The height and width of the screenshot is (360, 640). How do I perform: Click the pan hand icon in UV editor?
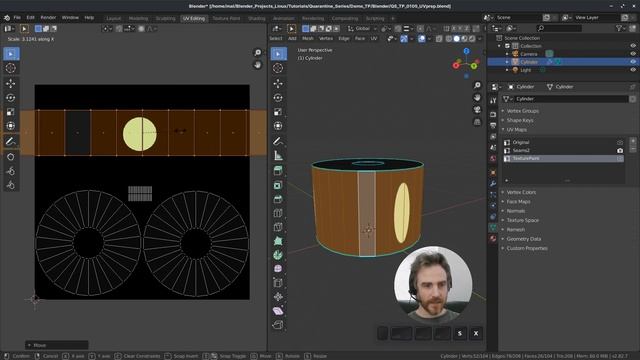(258, 65)
